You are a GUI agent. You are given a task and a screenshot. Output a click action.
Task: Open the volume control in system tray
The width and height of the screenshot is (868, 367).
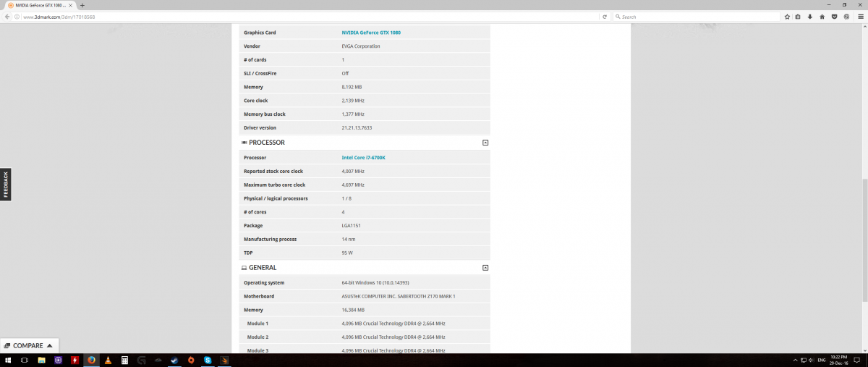click(811, 360)
